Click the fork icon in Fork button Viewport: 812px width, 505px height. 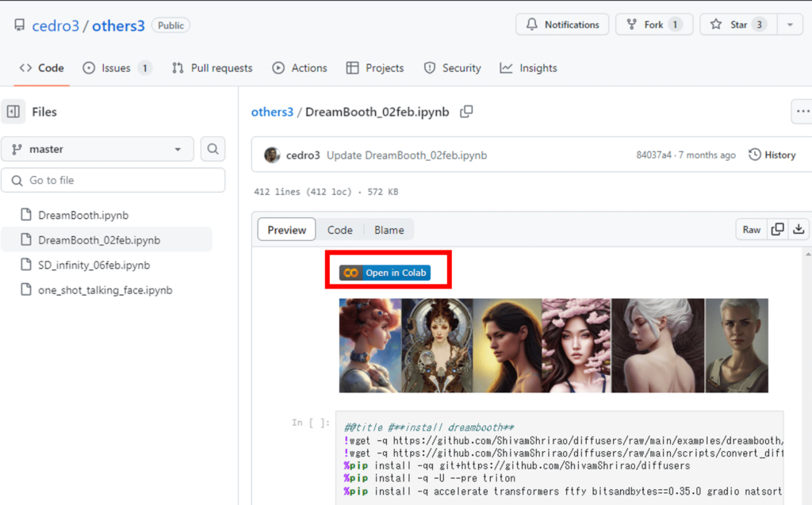tap(632, 25)
